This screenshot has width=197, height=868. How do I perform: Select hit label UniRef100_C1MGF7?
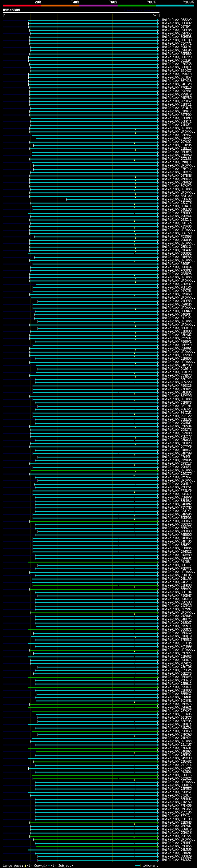click(177, 111)
